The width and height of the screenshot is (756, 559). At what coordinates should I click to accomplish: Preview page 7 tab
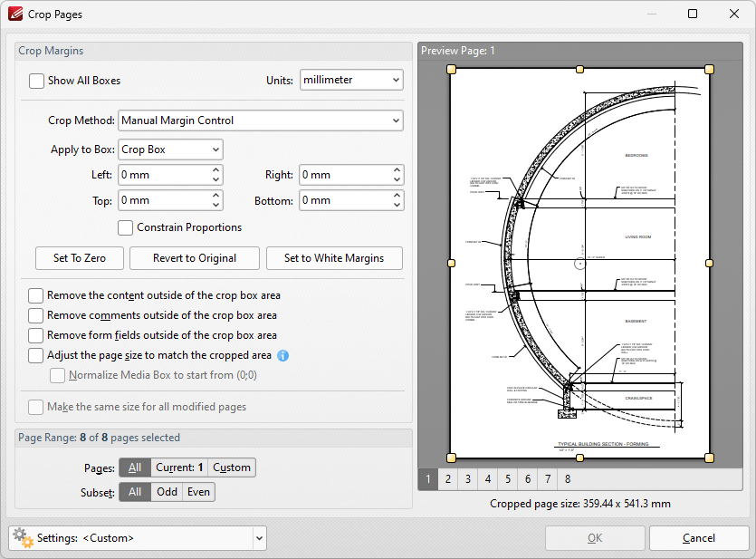(548, 479)
